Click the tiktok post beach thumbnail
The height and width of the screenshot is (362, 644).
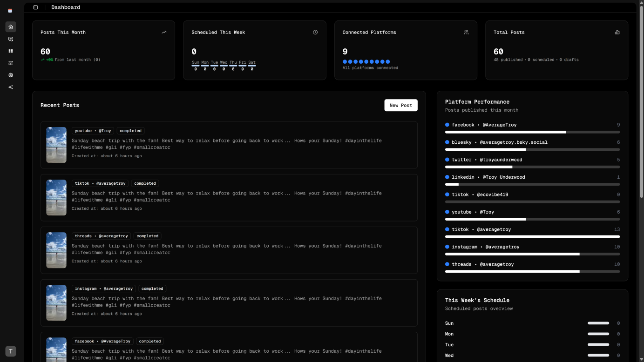tap(56, 197)
